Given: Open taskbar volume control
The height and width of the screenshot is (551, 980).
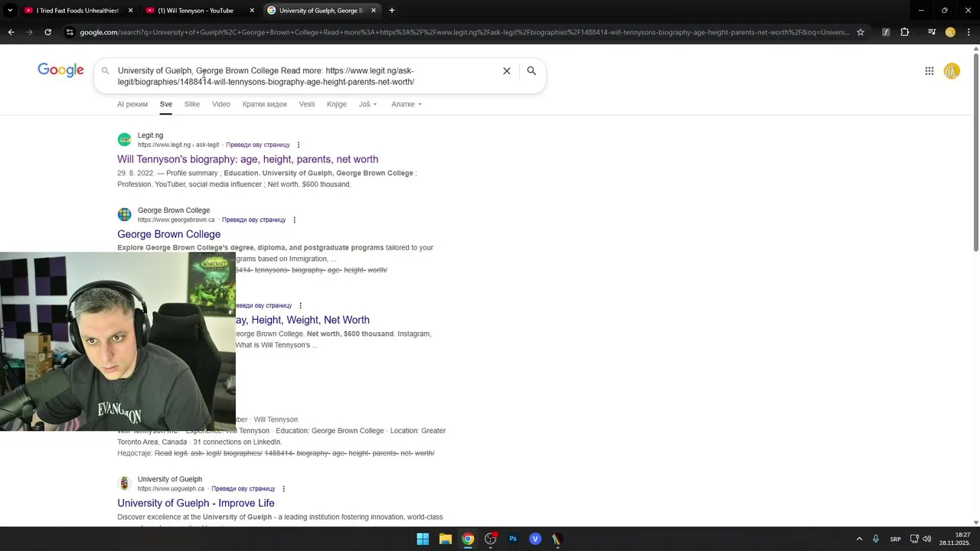Looking at the screenshot, I should pyautogui.click(x=927, y=539).
